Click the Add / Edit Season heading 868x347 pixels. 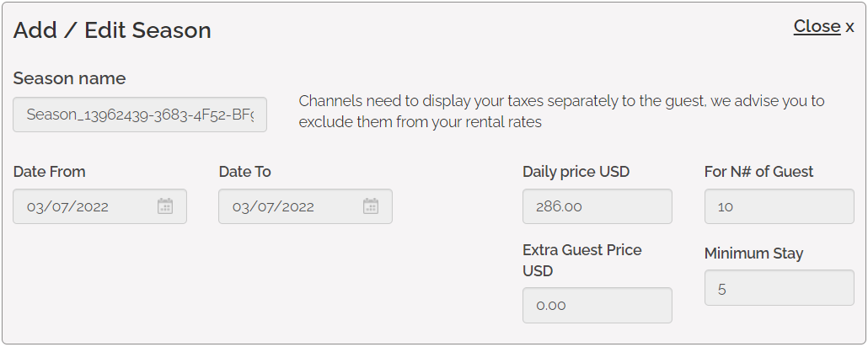click(112, 30)
